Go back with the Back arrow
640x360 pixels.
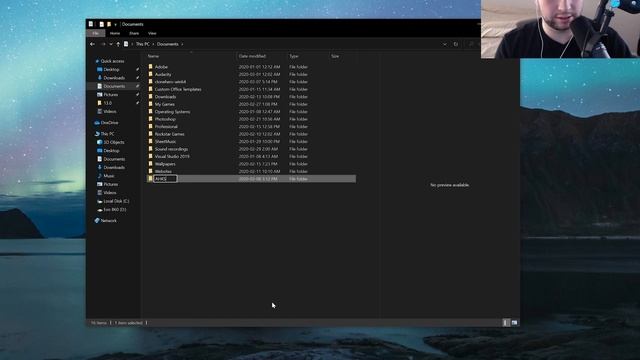[x=93, y=44]
